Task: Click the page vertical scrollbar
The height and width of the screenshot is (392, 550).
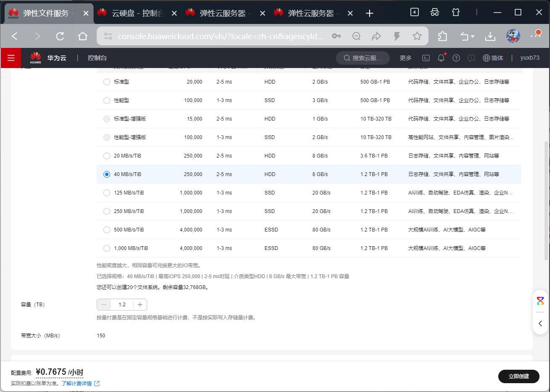Action: click(546, 201)
